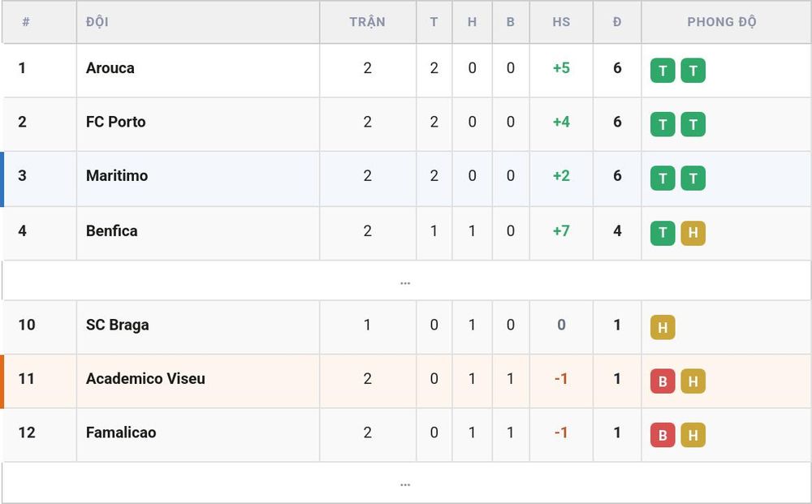Sort by HS goal difference header
This screenshot has height=504, width=812.
coord(561,22)
